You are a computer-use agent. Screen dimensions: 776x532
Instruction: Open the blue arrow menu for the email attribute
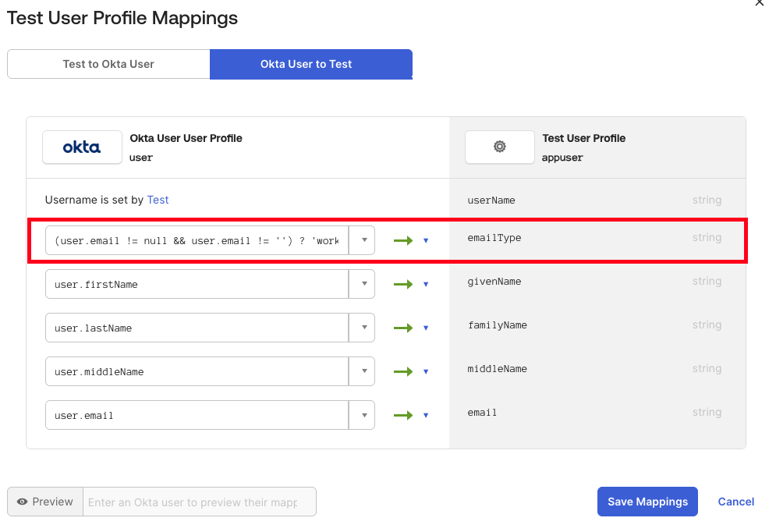click(426, 416)
